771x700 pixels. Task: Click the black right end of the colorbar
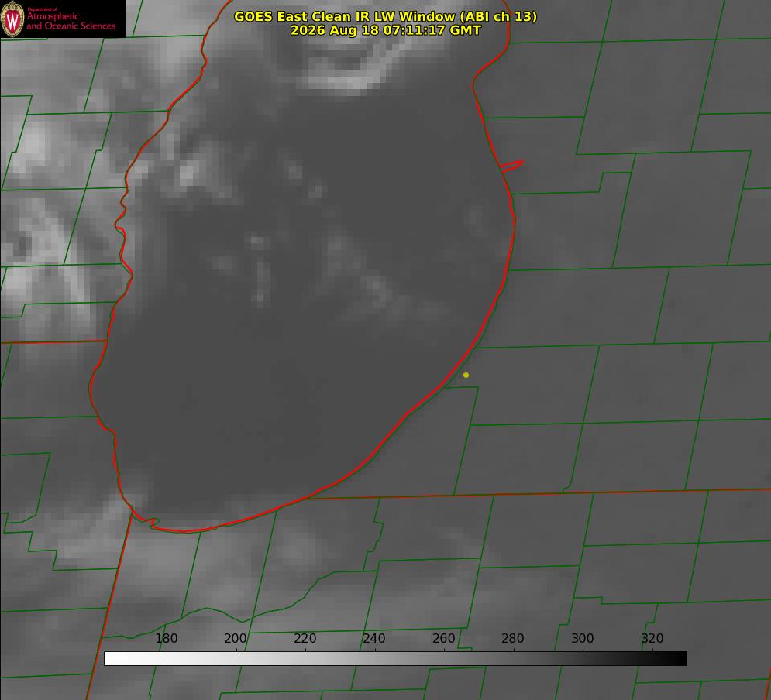pyautogui.click(x=677, y=658)
